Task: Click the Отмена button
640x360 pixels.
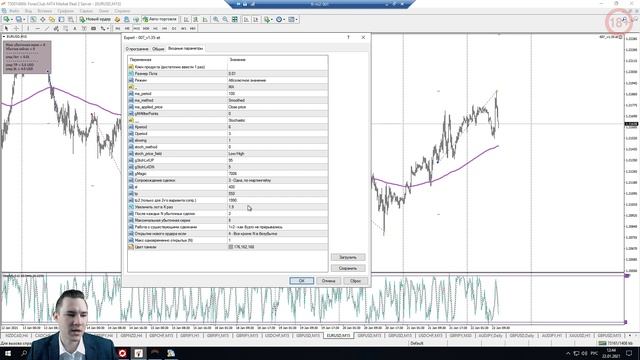Action: coord(328,281)
